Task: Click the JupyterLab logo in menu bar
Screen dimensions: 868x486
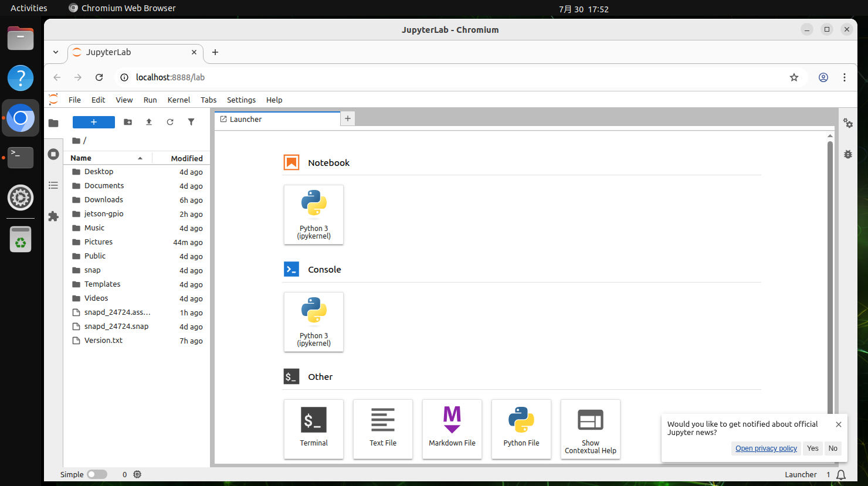Action: (x=53, y=100)
